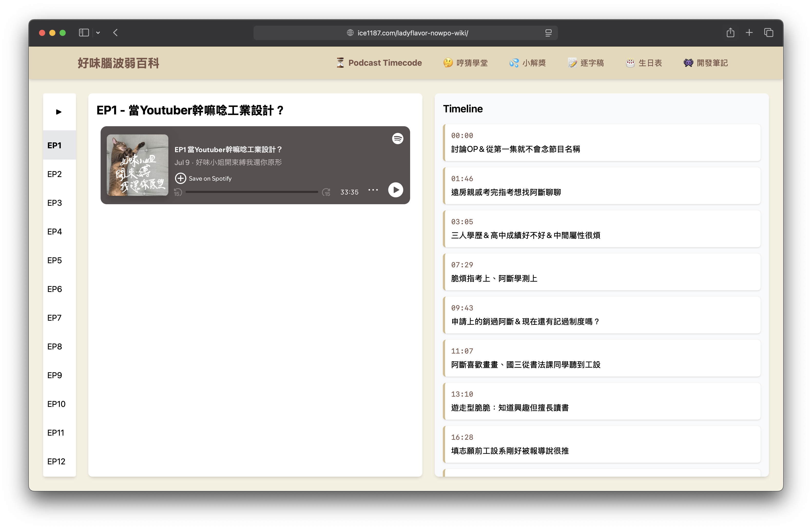Select EP10 in the episode list
This screenshot has height=529, width=812.
(x=59, y=404)
